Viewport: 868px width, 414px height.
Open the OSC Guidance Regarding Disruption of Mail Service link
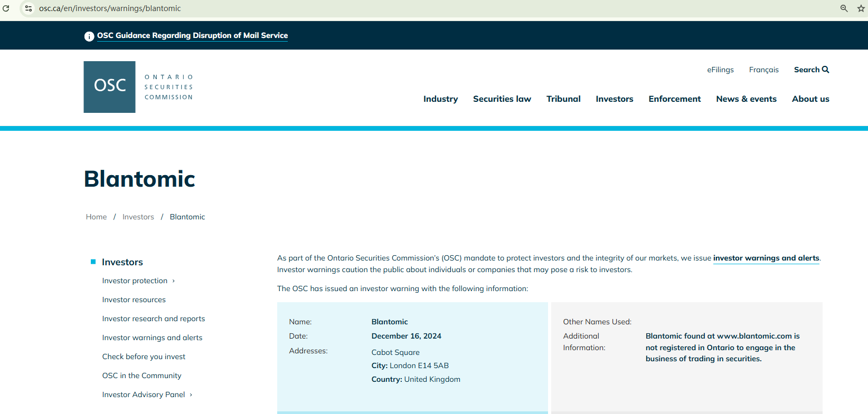192,36
